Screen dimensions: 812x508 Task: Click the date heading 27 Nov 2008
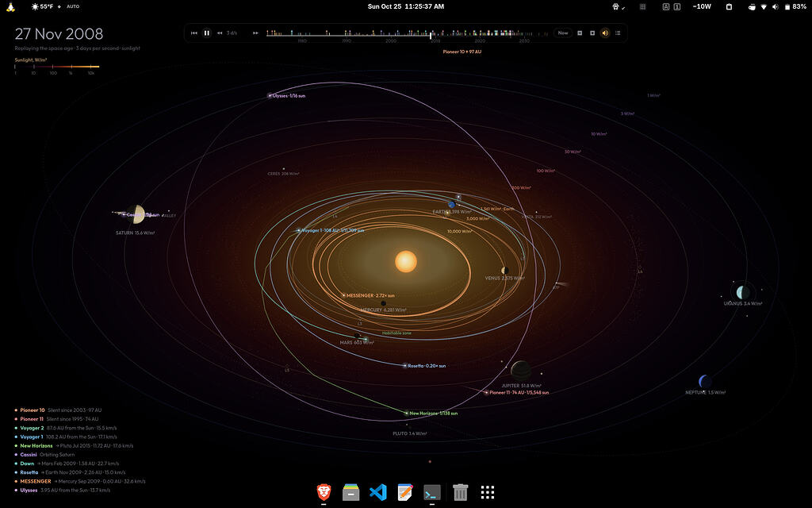[59, 33]
